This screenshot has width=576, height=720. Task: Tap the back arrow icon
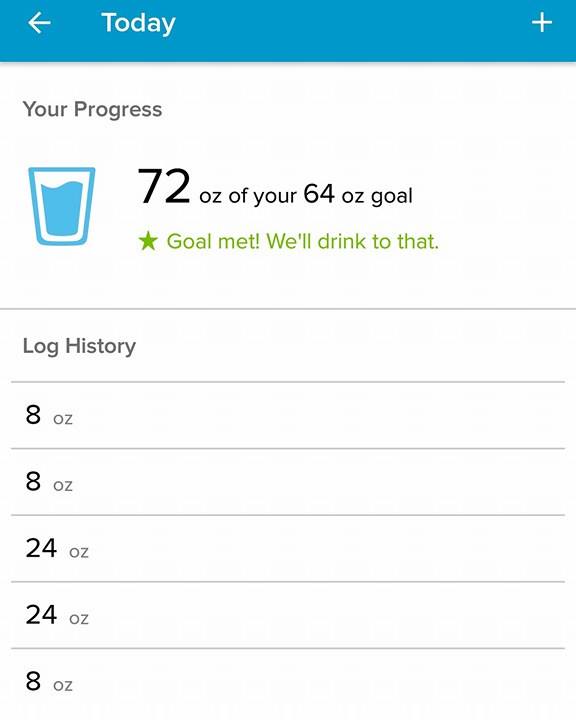click(x=39, y=23)
